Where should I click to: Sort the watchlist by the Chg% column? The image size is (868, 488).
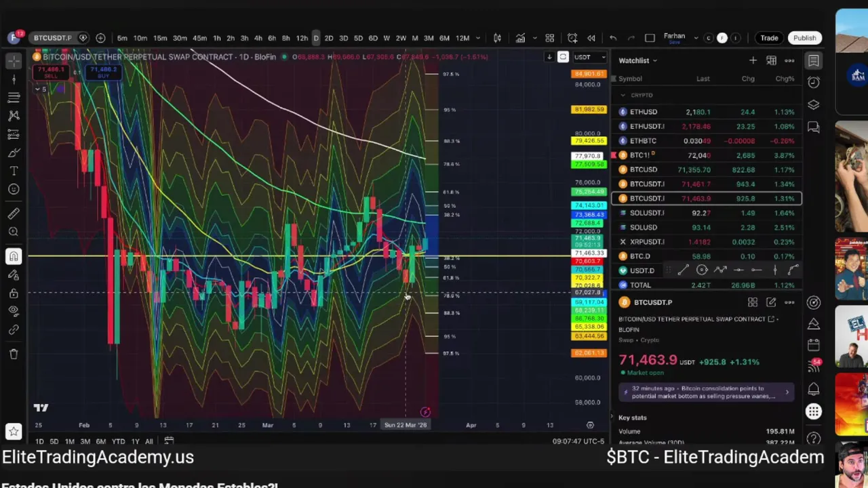pyautogui.click(x=785, y=79)
